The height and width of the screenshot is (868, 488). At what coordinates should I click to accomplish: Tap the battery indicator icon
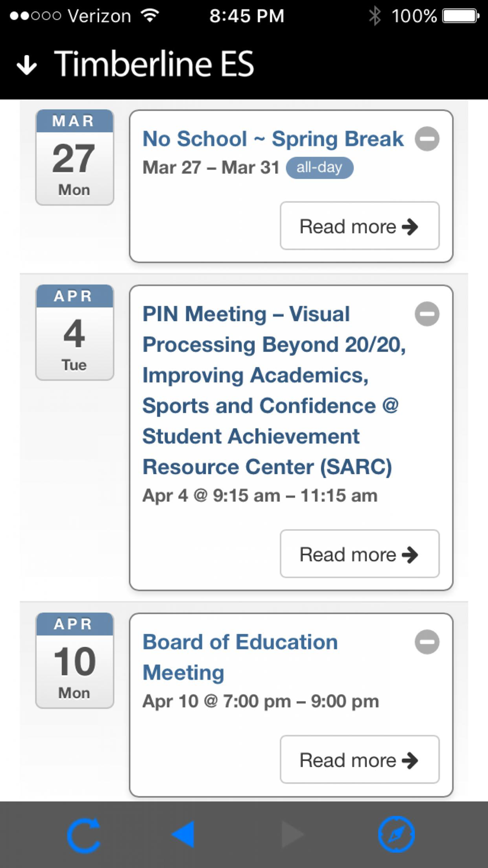pyautogui.click(x=461, y=16)
